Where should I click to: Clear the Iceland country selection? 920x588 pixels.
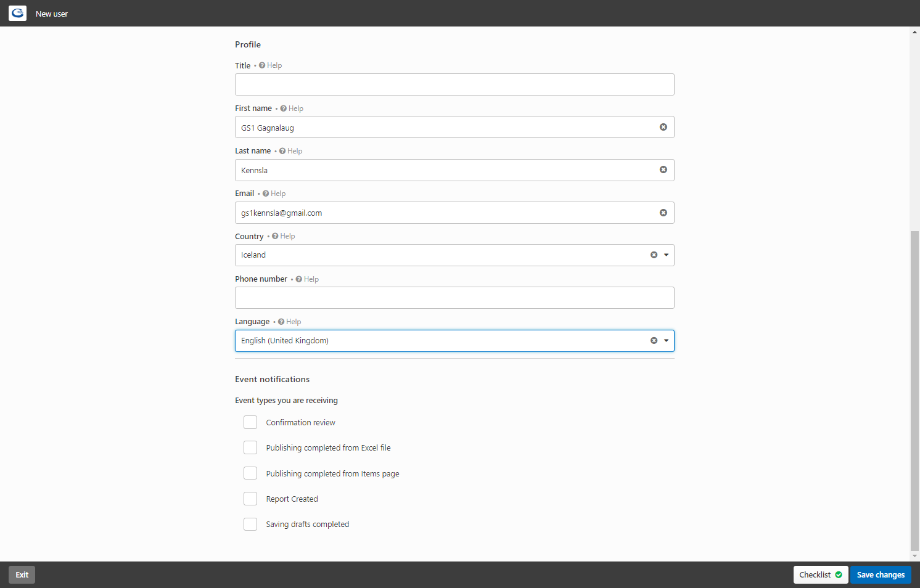654,255
